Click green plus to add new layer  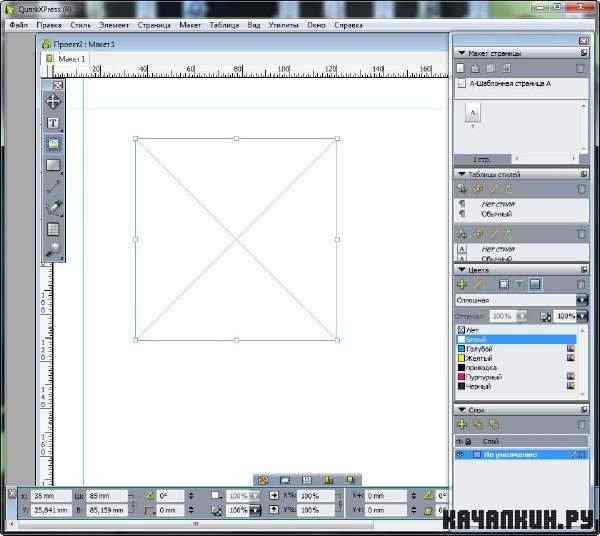[x=462, y=425]
